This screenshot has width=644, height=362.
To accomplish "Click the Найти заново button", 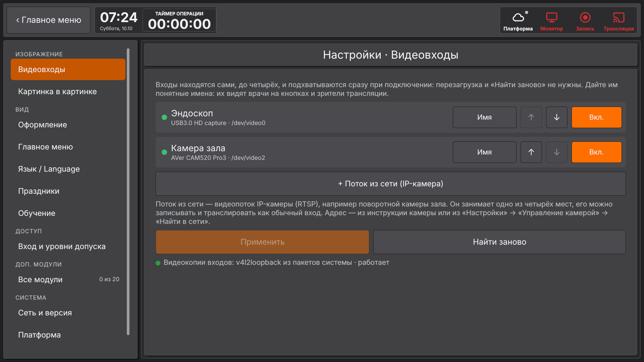I will 499,242.
